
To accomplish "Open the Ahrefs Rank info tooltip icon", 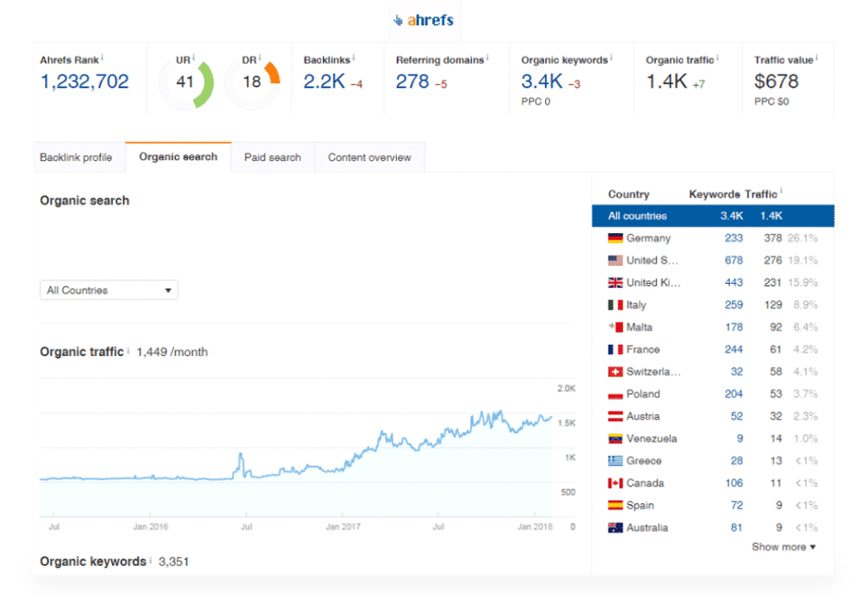I will [x=103, y=58].
